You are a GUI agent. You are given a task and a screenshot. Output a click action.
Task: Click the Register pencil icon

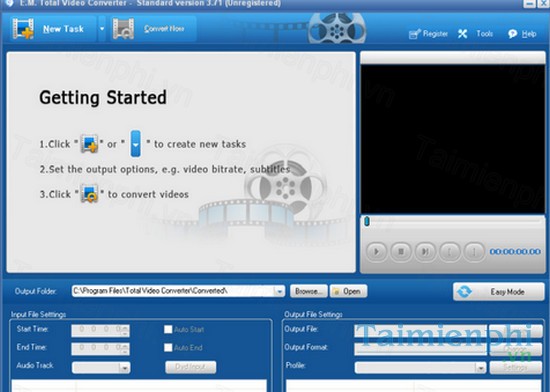(415, 34)
